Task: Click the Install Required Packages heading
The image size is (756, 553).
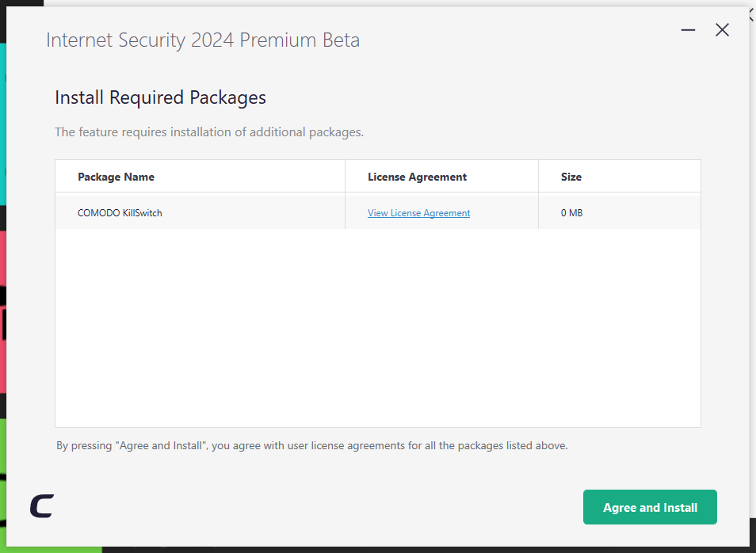Action: (160, 97)
